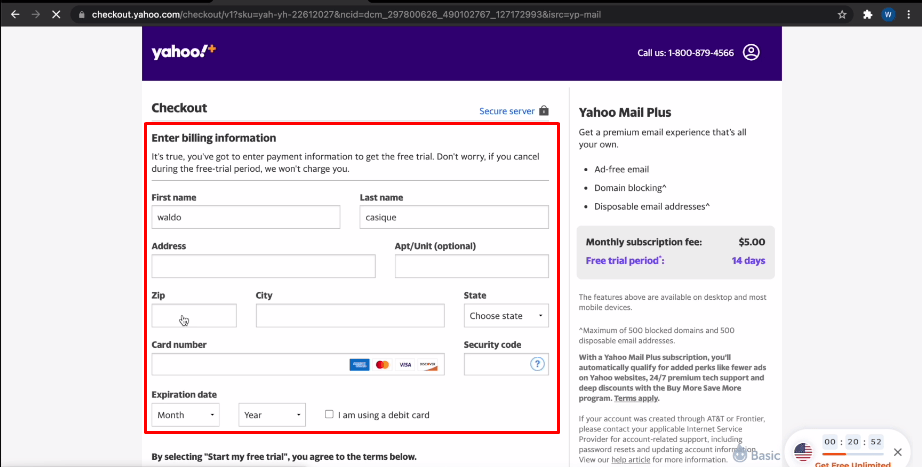
Task: Open the Chrome profile avatar W
Action: tap(888, 15)
